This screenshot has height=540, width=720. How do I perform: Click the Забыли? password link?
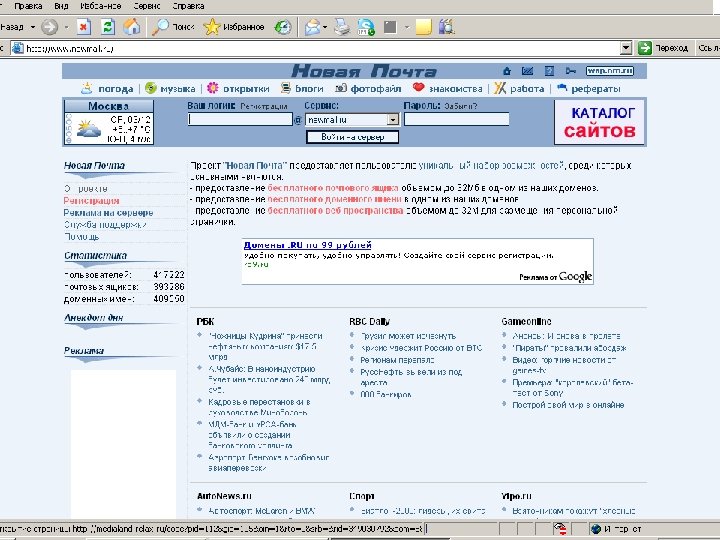461,106
